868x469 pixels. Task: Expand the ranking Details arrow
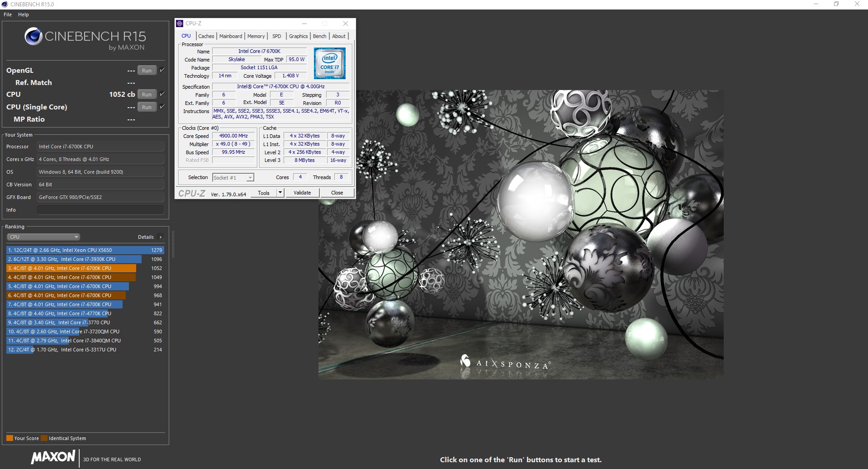point(161,237)
